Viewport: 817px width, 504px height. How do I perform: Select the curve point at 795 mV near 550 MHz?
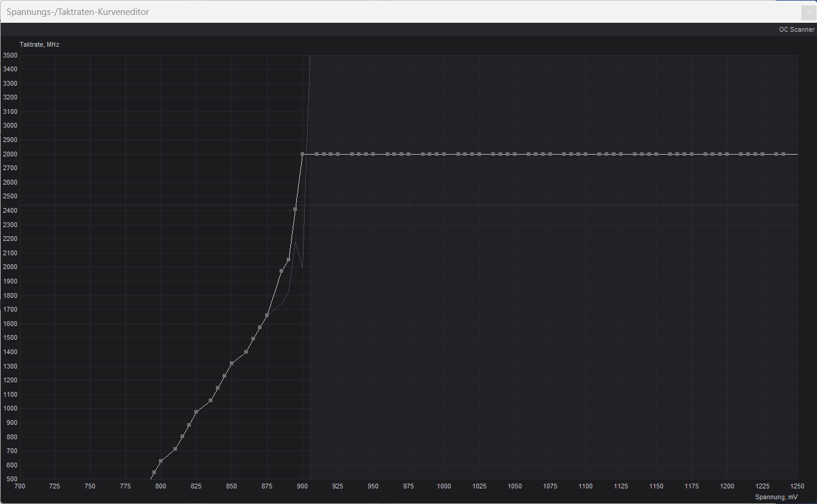coord(154,472)
